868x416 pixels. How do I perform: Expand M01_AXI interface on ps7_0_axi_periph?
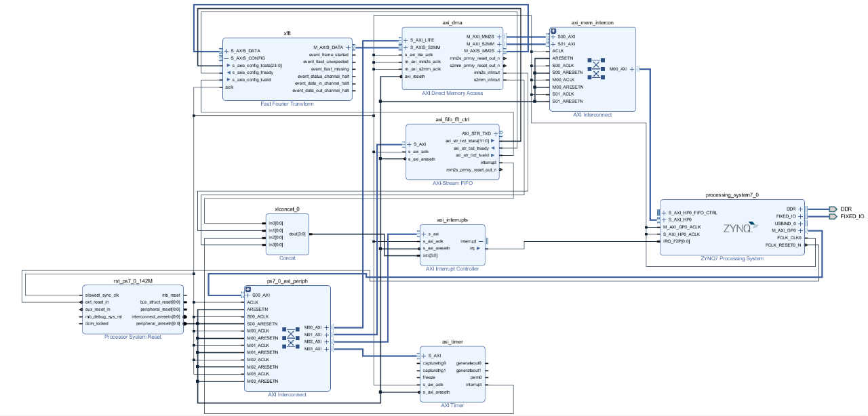click(326, 335)
